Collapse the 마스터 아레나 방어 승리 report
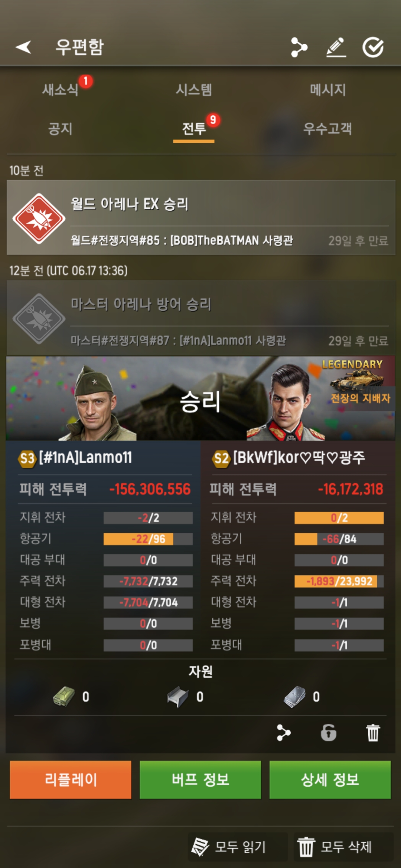Viewport: 401px width, 868px height. pyautogui.click(x=201, y=318)
